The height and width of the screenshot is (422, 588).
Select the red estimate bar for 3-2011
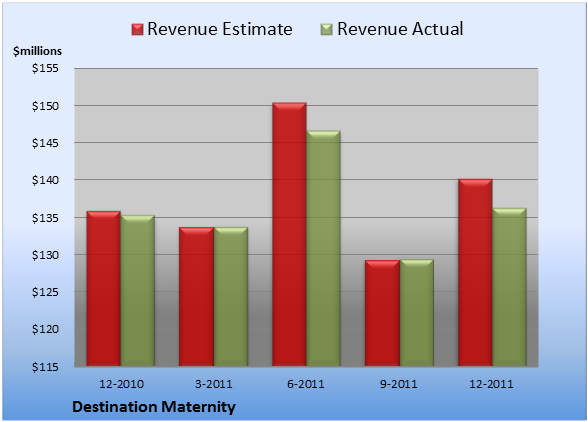196,296
